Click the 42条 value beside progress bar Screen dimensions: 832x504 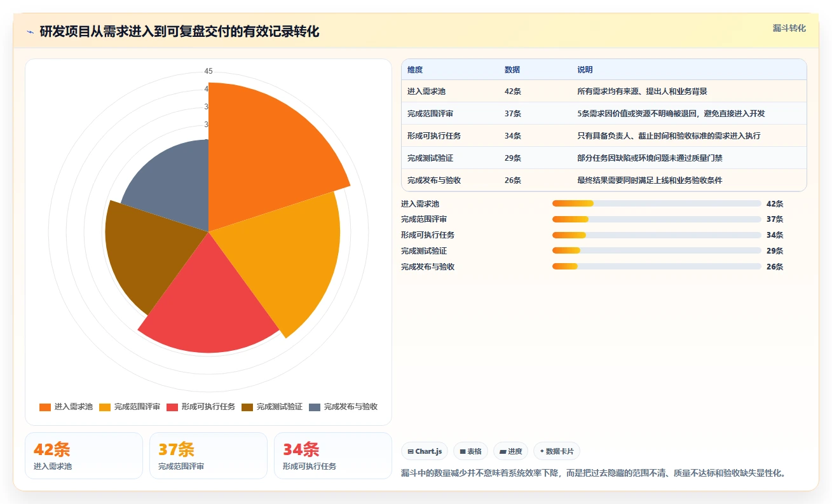pyautogui.click(x=775, y=203)
